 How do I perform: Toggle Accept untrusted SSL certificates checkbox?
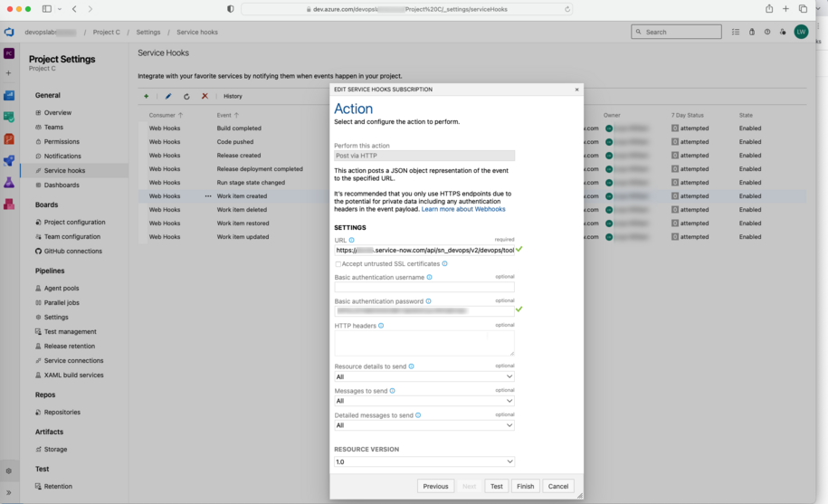pyautogui.click(x=338, y=264)
